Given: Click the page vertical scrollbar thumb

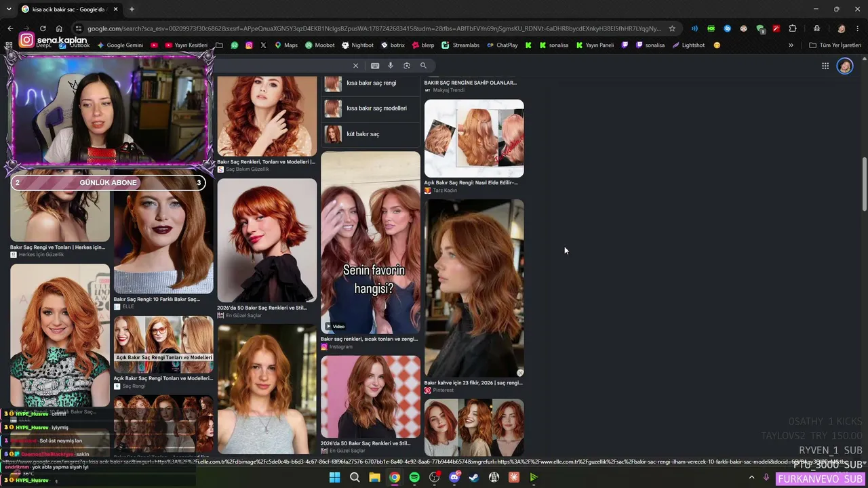Looking at the screenshot, I should click(864, 184).
